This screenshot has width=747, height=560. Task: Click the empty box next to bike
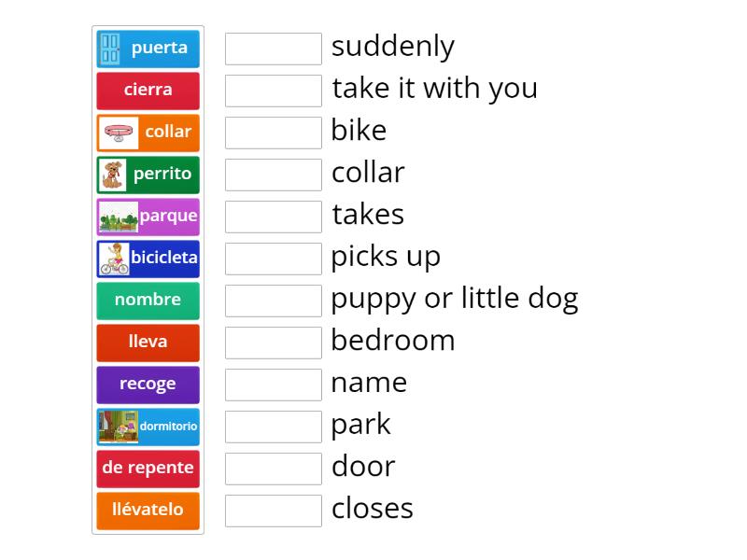[x=273, y=133]
